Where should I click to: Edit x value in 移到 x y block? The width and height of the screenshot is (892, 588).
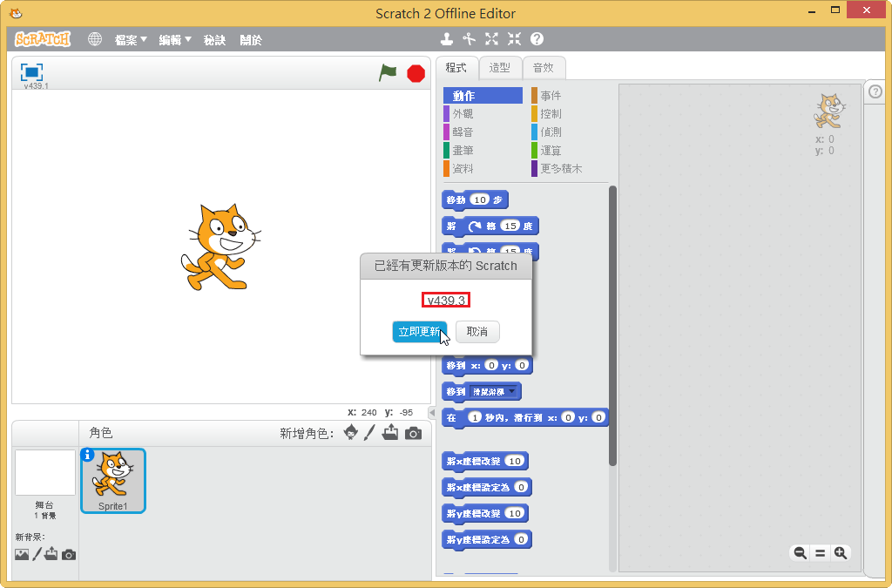coord(491,365)
